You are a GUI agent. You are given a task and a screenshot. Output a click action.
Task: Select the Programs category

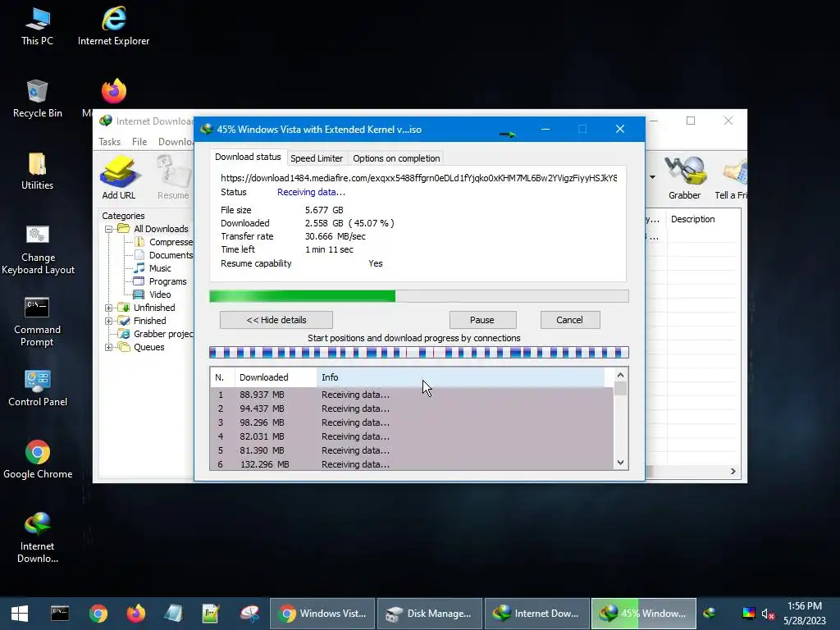coord(161,282)
